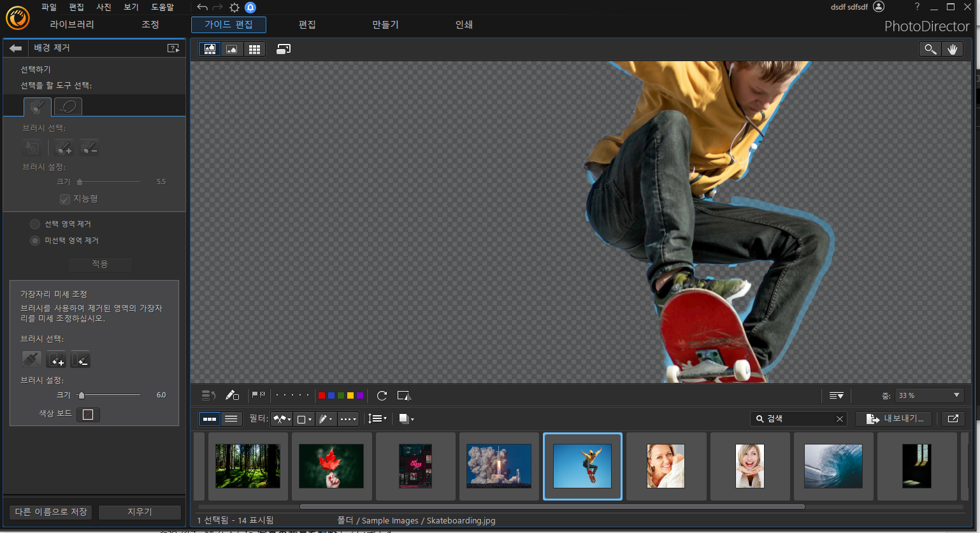Click the rotate photo icon

pyautogui.click(x=382, y=395)
